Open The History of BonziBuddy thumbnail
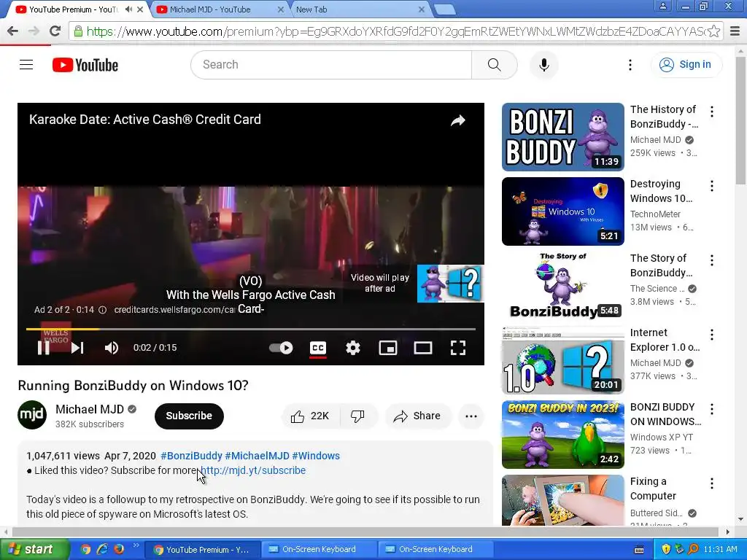This screenshot has width=747, height=560. (562, 137)
